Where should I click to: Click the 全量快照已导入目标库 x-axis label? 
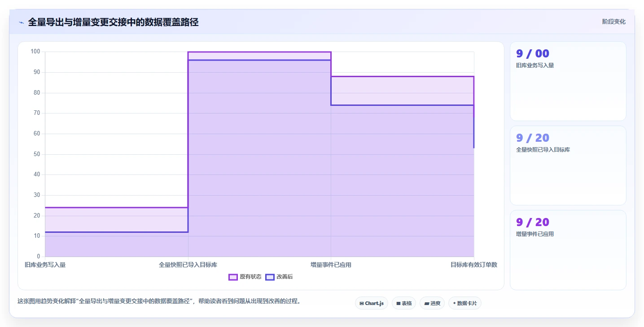[x=188, y=265]
